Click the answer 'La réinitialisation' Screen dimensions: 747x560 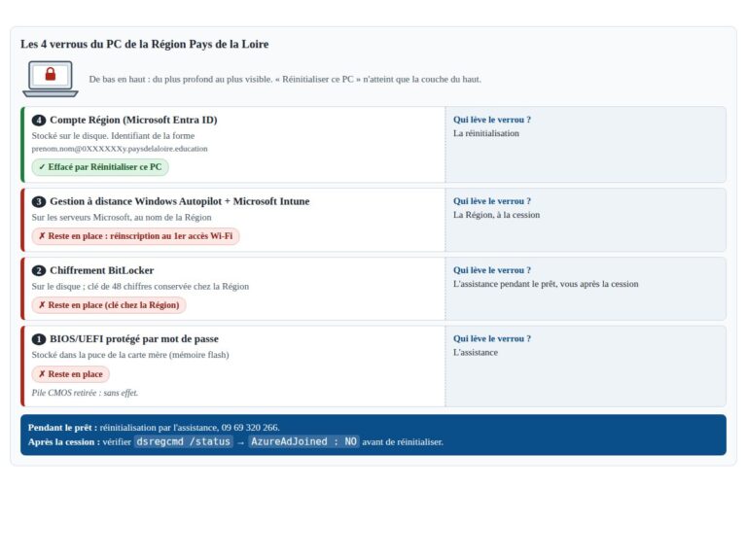coord(486,134)
